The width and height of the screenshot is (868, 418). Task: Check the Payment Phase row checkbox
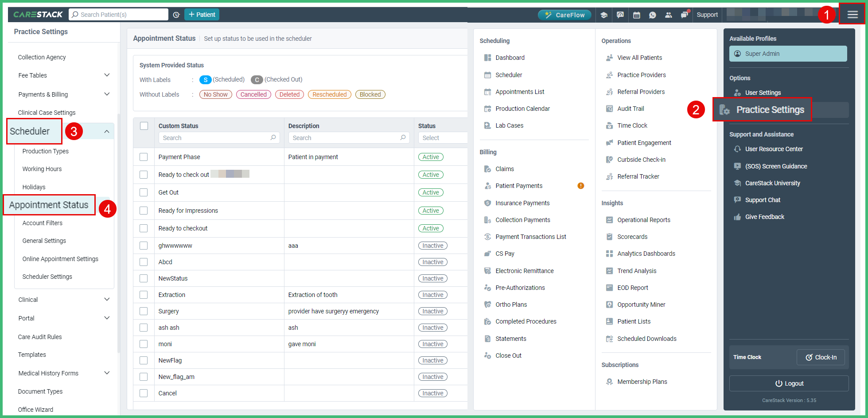tap(144, 157)
